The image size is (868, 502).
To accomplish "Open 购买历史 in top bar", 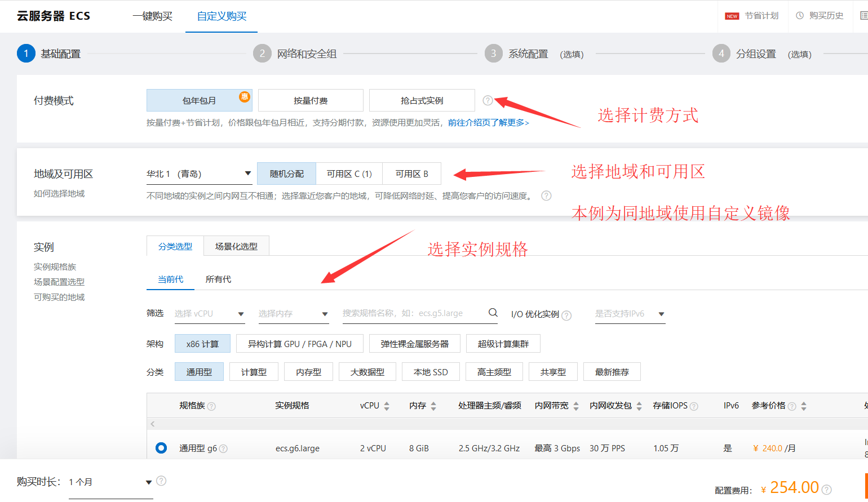I will pyautogui.click(x=826, y=16).
